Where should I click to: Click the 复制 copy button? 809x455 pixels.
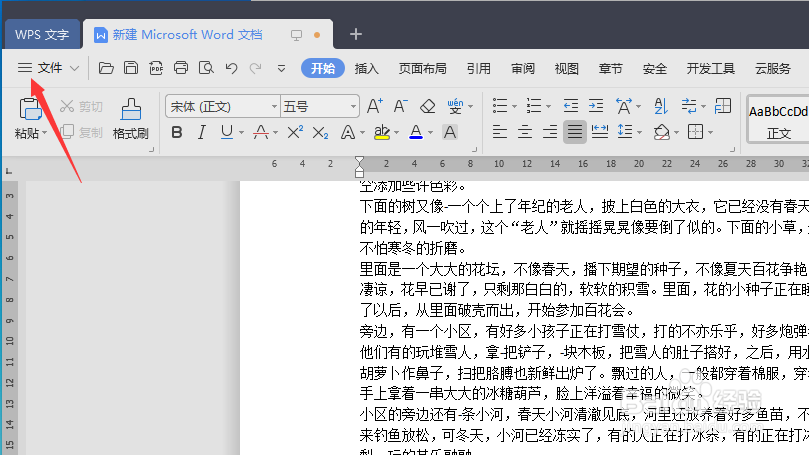coord(82,132)
